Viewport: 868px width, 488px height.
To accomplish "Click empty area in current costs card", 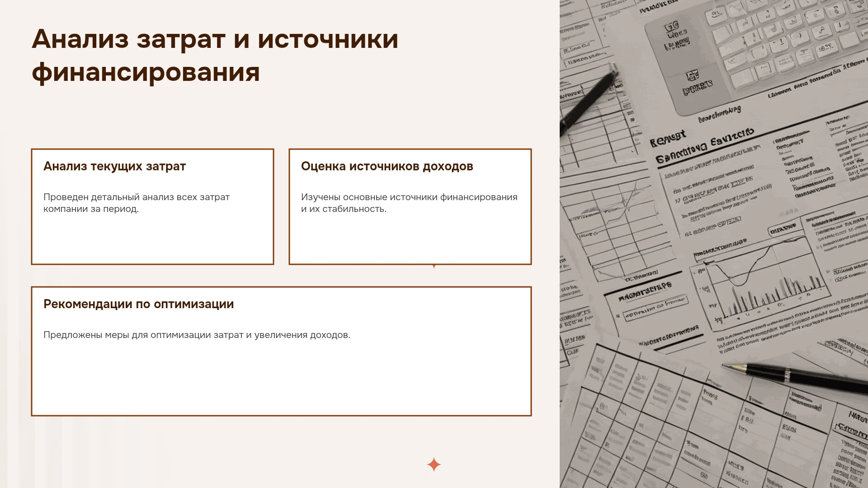I will pos(152,239).
